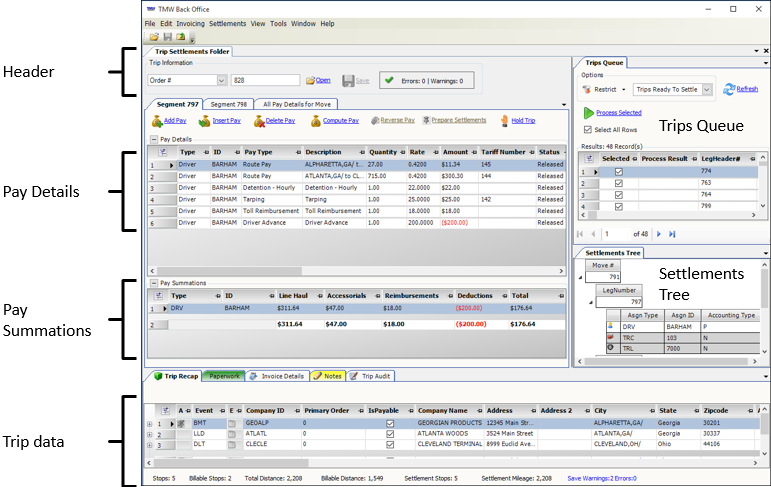Switch to the Segment 798 tab
Viewport: 771px width, 487px height.
pyautogui.click(x=228, y=103)
